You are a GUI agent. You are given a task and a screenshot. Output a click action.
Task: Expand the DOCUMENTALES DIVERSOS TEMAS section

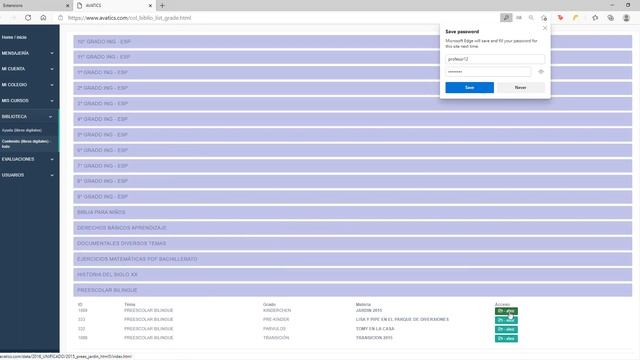pyautogui.click(x=353, y=243)
